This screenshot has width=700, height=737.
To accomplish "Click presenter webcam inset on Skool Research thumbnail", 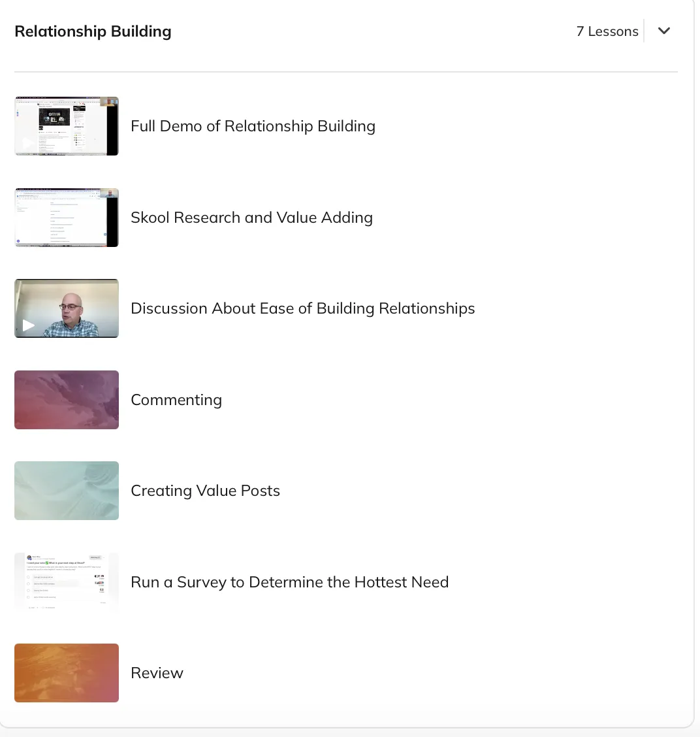I will click(112, 193).
